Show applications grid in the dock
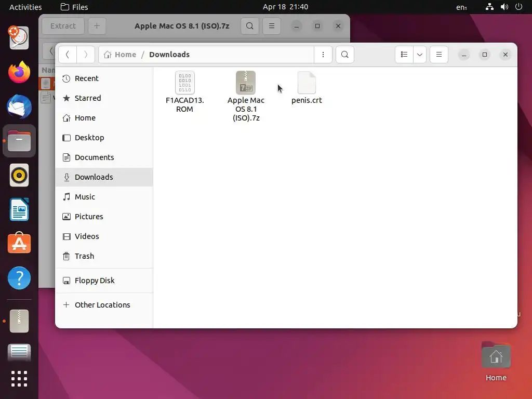This screenshot has width=532, height=399. pos(19,379)
